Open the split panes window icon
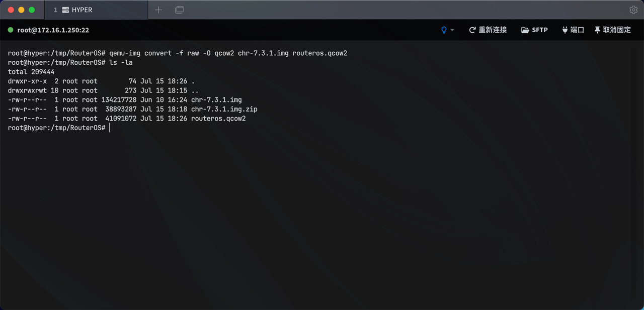The width and height of the screenshot is (644, 310). [x=179, y=10]
